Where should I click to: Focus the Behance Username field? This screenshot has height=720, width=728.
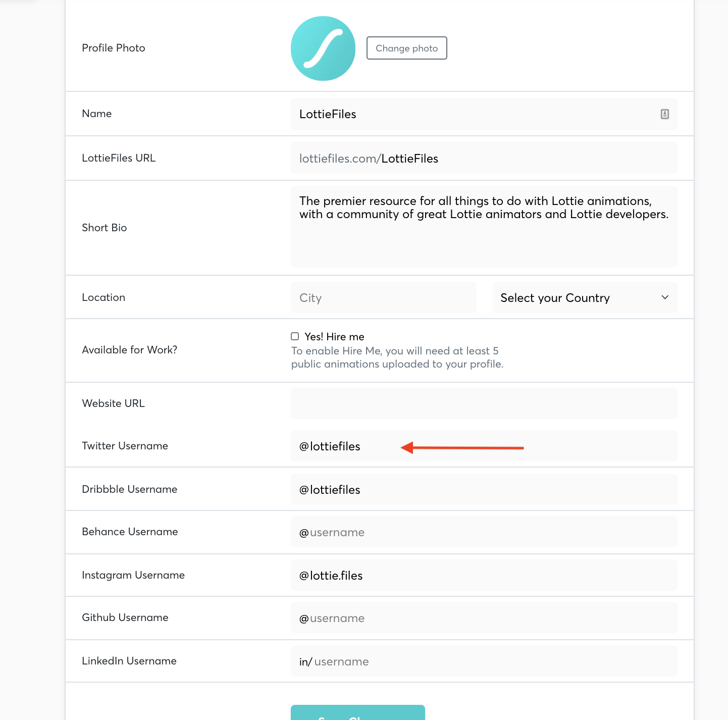(x=484, y=532)
